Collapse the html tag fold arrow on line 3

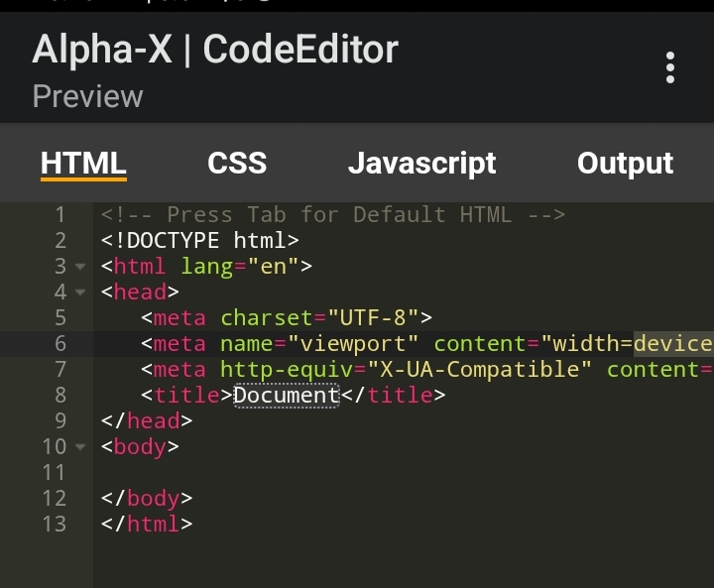click(x=80, y=267)
